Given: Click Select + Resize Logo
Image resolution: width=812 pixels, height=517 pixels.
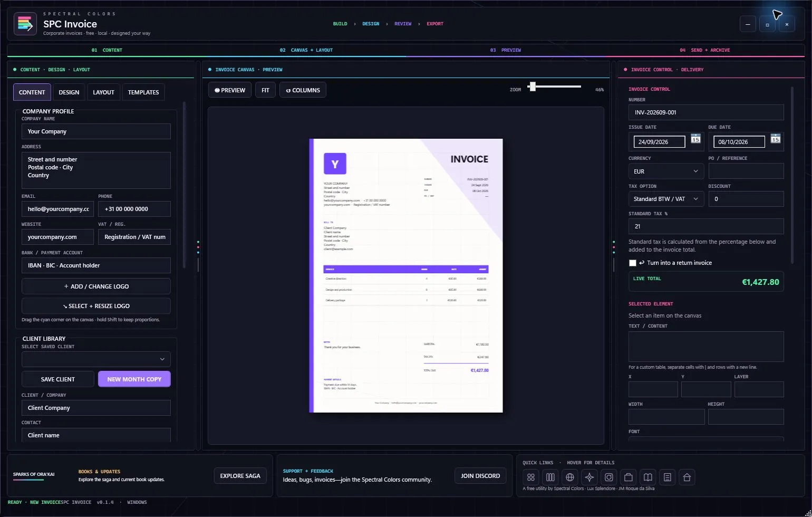Looking at the screenshot, I should (x=96, y=306).
